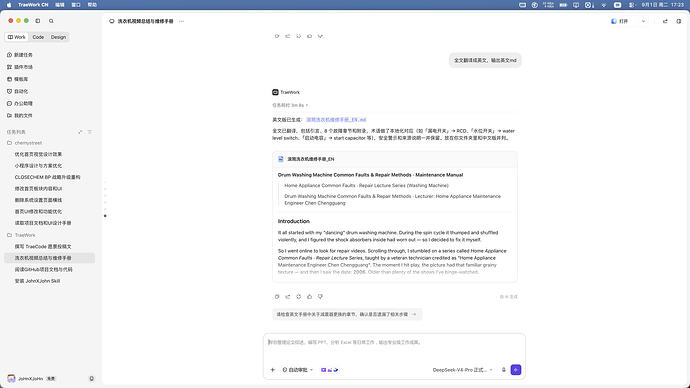This screenshot has width=690, height=388.
Task: Open the JohnXJohn user profile
Action: click(x=31, y=378)
